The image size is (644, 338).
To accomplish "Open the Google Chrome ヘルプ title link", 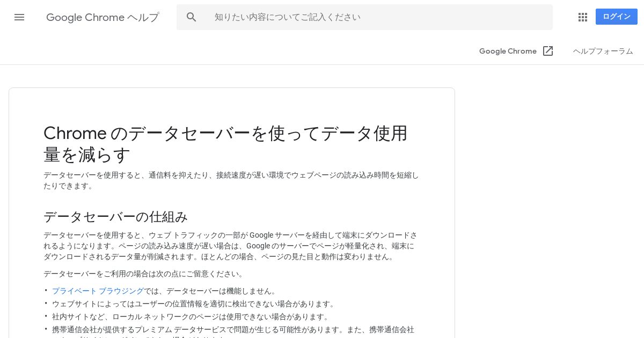I will tap(103, 17).
